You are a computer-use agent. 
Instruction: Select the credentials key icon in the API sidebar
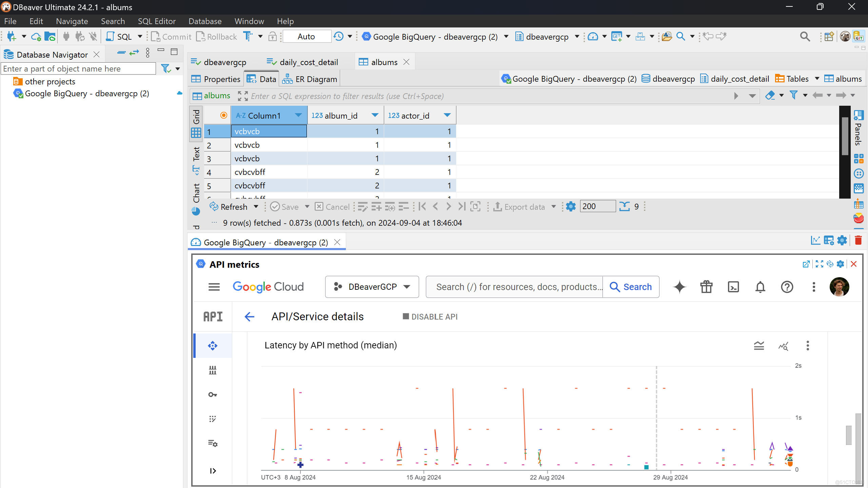pos(213,394)
